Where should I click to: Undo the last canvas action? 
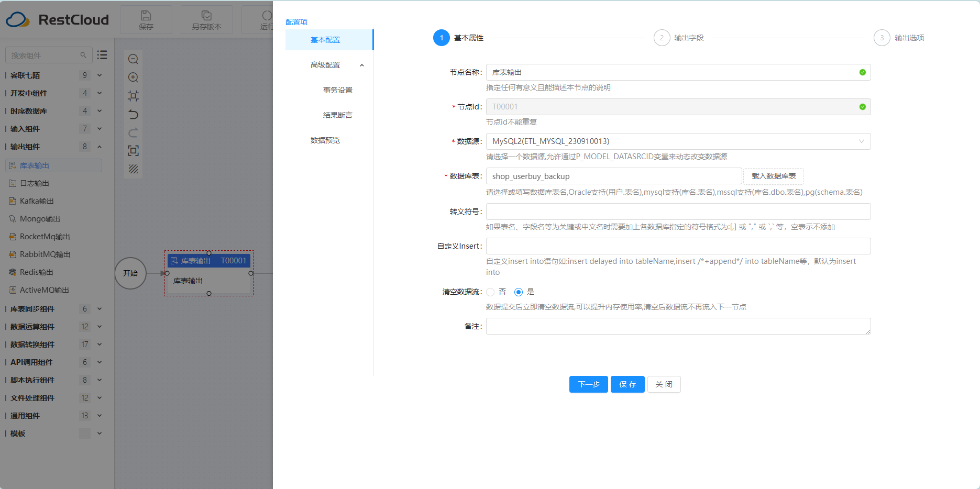click(x=134, y=114)
